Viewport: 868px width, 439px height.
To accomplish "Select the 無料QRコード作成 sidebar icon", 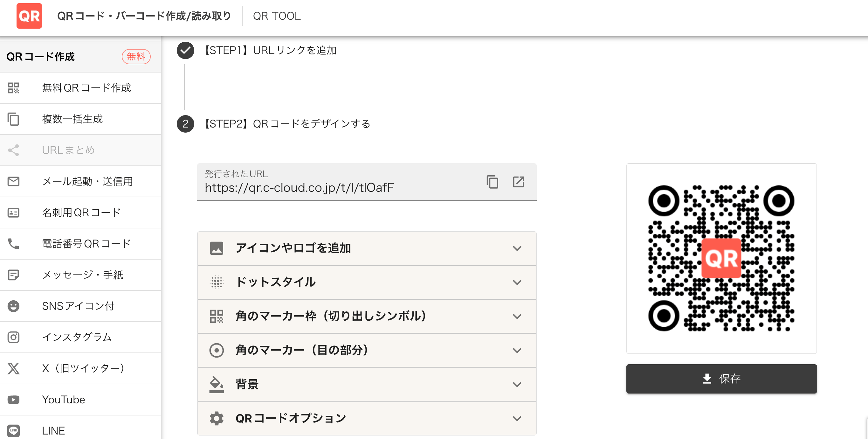I will (x=13, y=88).
